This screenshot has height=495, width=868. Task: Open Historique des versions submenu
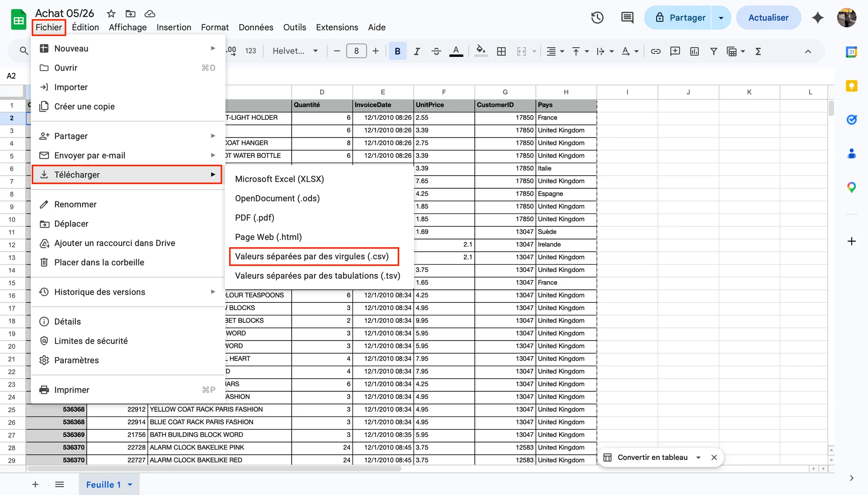click(128, 292)
